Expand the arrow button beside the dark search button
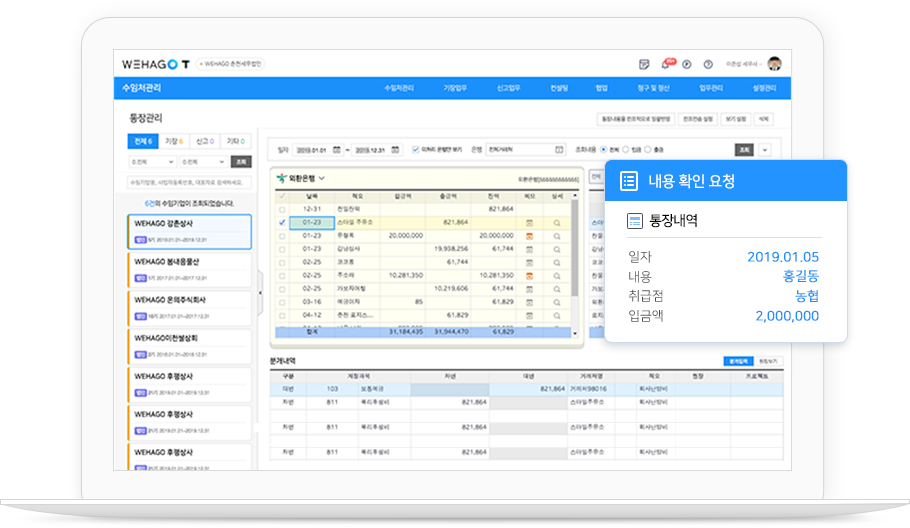Screen dimensions: 910x528 (764, 150)
